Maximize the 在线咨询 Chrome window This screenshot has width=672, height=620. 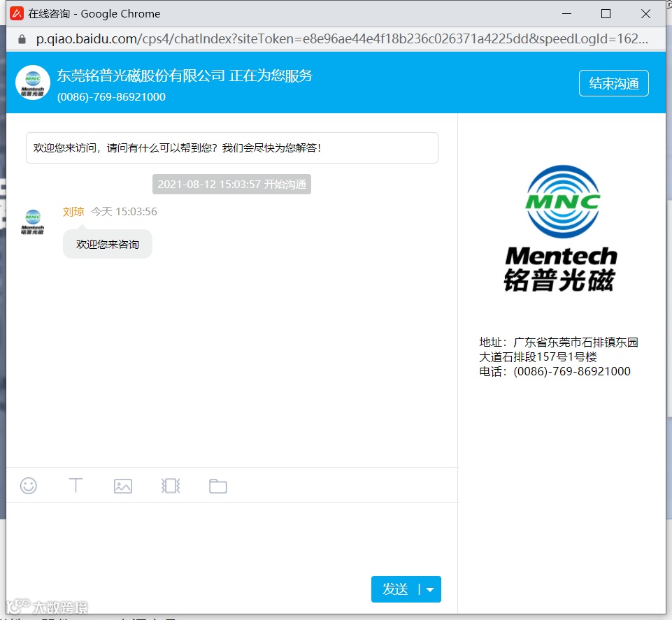tap(606, 14)
